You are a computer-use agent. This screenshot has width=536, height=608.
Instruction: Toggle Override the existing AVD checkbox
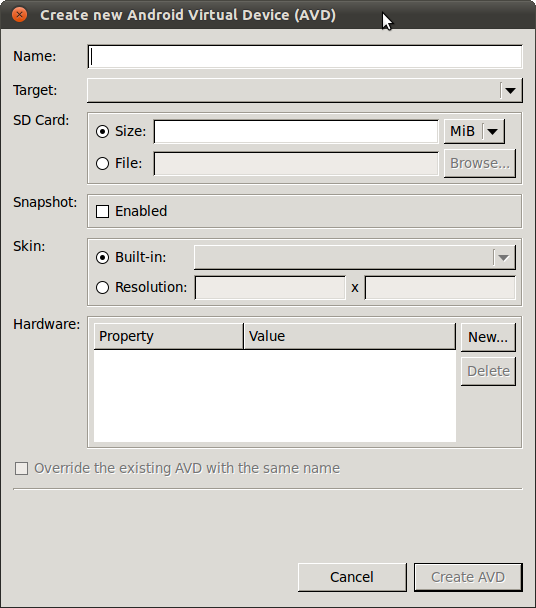[21, 468]
